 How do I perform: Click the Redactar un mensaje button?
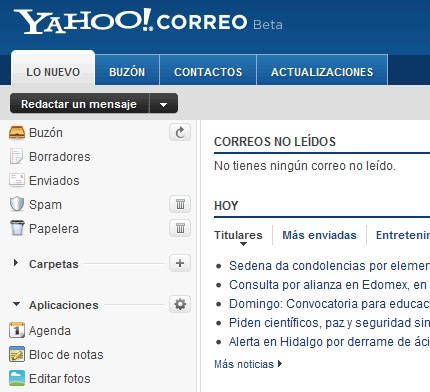(79, 104)
